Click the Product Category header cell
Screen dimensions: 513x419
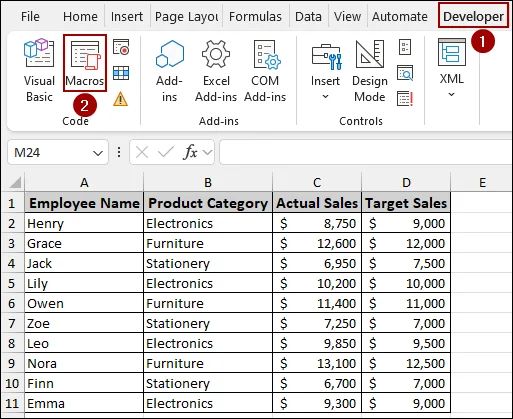(x=208, y=203)
